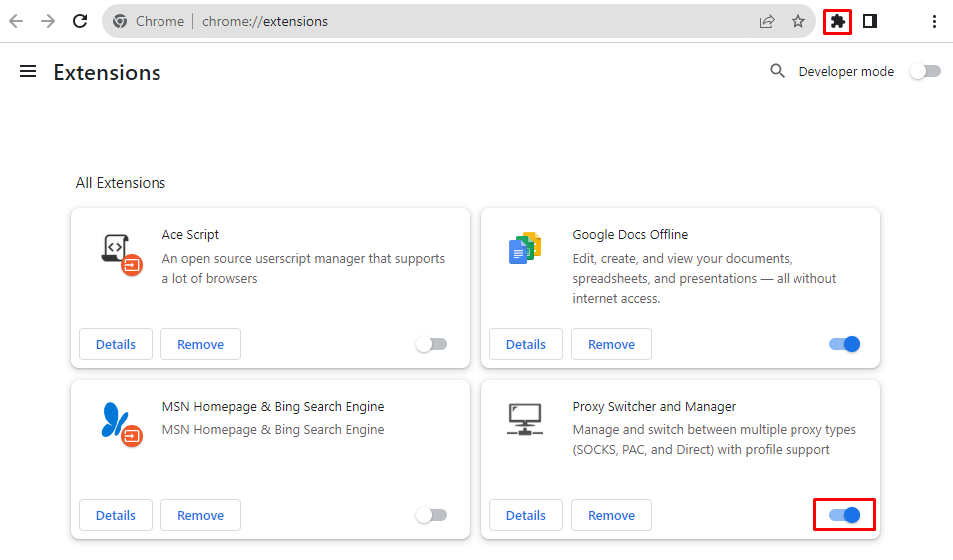Remove MSN Homepage & Bing Search Engine
Image resolution: width=953 pixels, height=560 pixels.
pyautogui.click(x=200, y=515)
